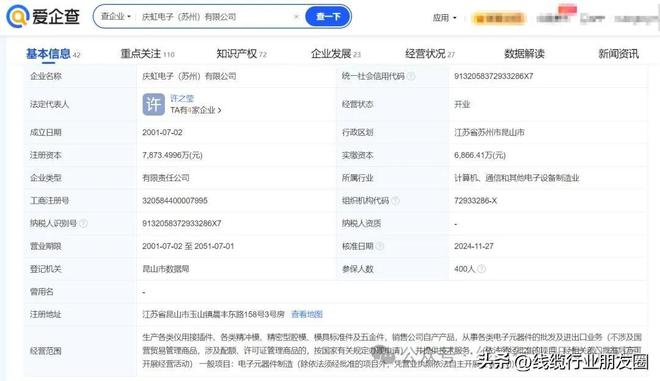The height and width of the screenshot is (381, 660).
Task: Open the 应用 dropdown menu
Action: [x=444, y=18]
